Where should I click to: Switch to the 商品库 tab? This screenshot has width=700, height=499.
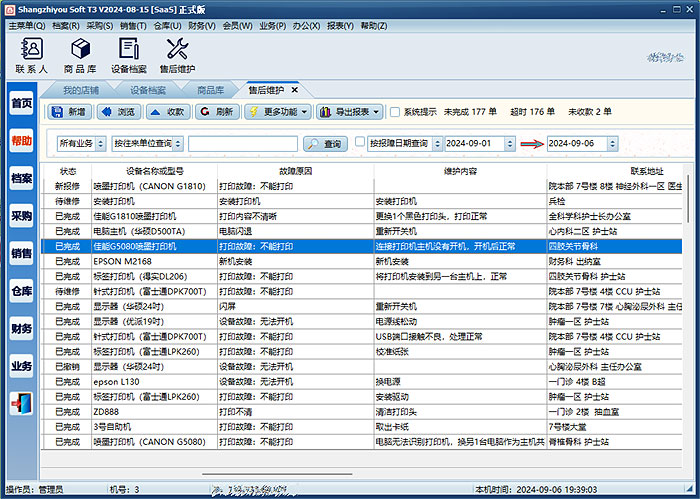(x=210, y=91)
